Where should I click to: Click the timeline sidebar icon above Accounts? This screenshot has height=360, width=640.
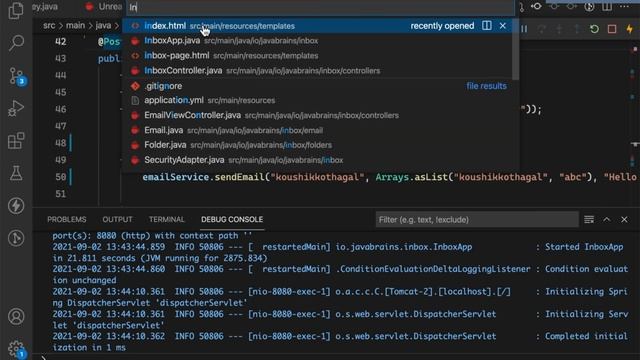tap(16, 238)
